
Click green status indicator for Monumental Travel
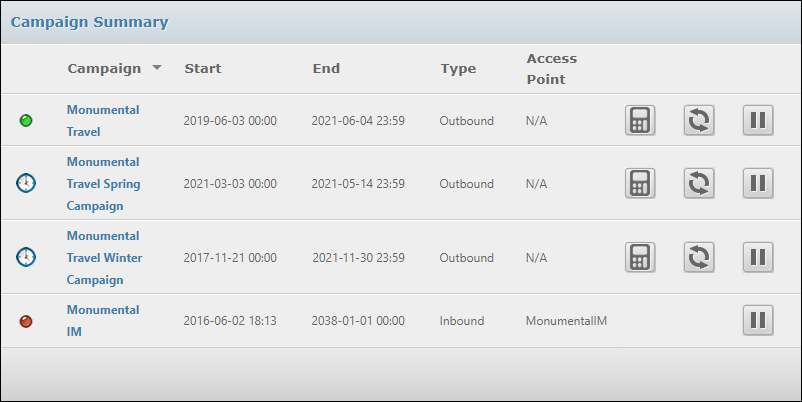(26, 121)
